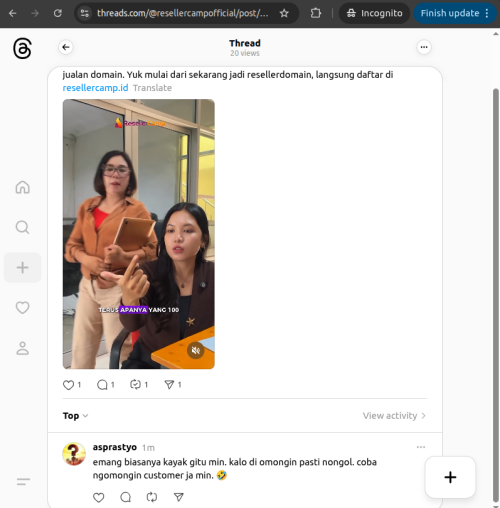Reply to asprastyo's comment
This screenshot has height=508, width=500.
pyautogui.click(x=125, y=497)
